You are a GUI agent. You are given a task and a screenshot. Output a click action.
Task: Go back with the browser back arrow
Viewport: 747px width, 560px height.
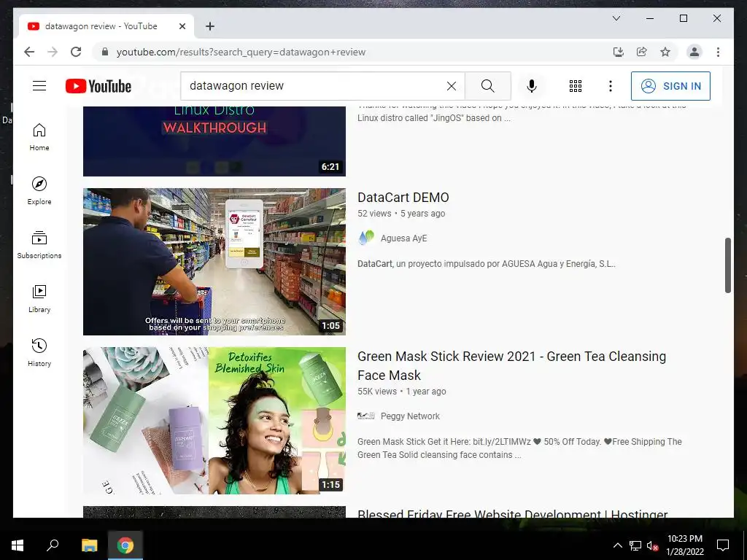click(x=29, y=52)
